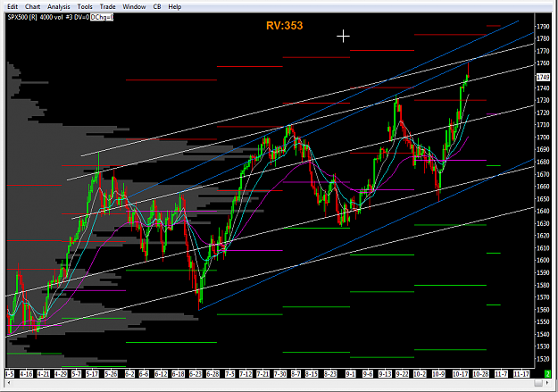
Task: Click the 6-28 date label
Action: tap(212, 374)
